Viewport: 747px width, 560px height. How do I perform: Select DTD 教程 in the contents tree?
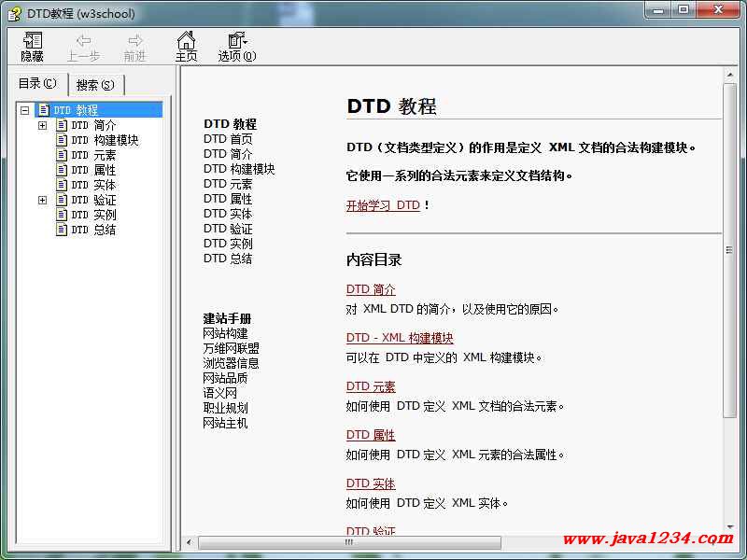76,110
